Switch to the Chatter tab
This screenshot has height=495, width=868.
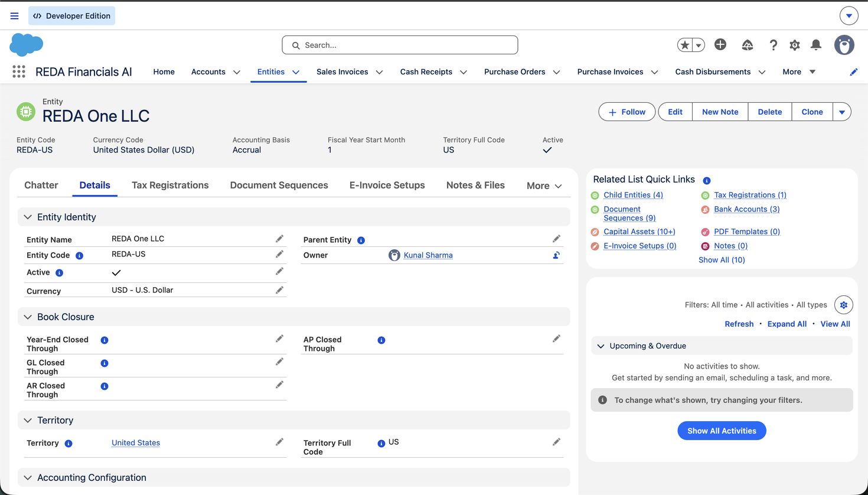tap(41, 185)
